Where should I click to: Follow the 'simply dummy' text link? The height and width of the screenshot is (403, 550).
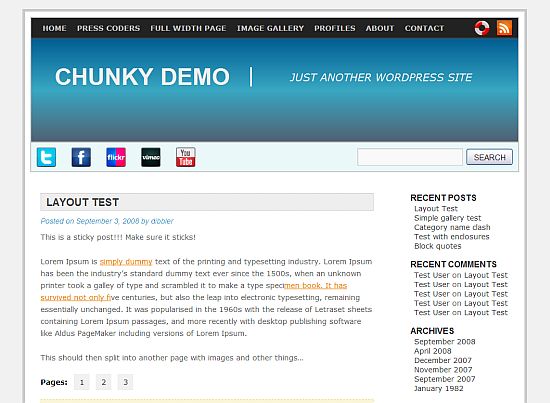point(126,262)
